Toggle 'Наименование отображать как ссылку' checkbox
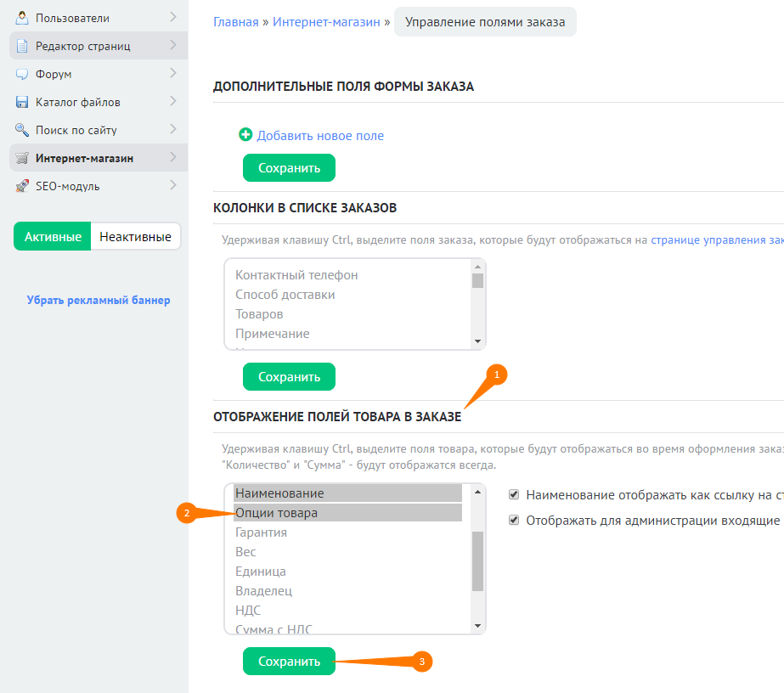 click(514, 494)
